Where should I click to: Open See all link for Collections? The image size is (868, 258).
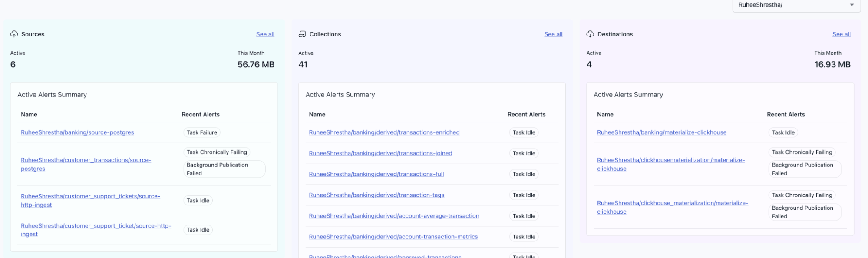point(553,34)
